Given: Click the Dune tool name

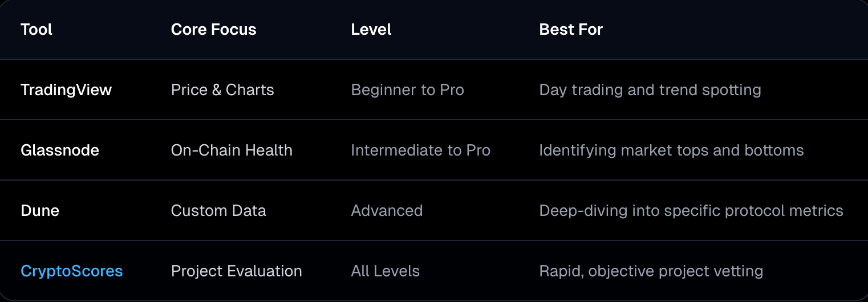Looking at the screenshot, I should click(x=40, y=210).
